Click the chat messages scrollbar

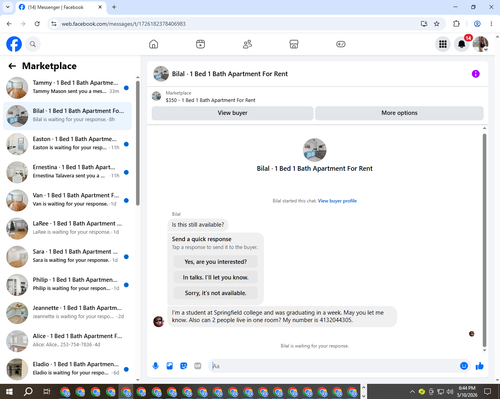click(484, 240)
